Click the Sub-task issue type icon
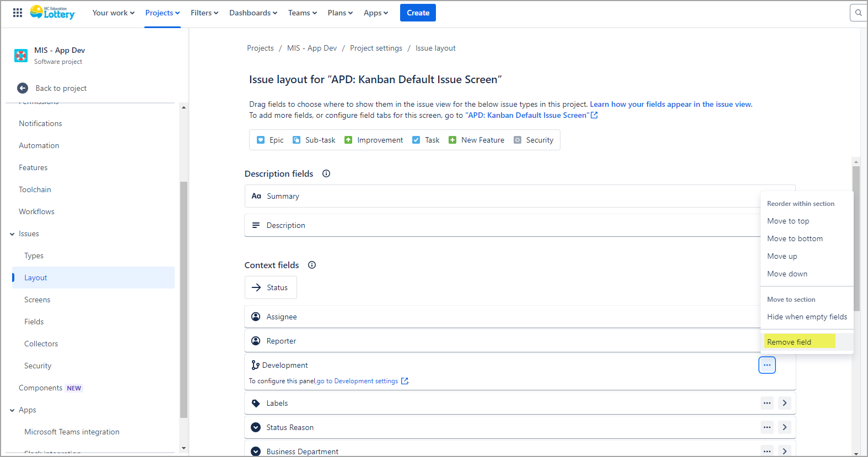The width and height of the screenshot is (868, 457). pos(296,140)
